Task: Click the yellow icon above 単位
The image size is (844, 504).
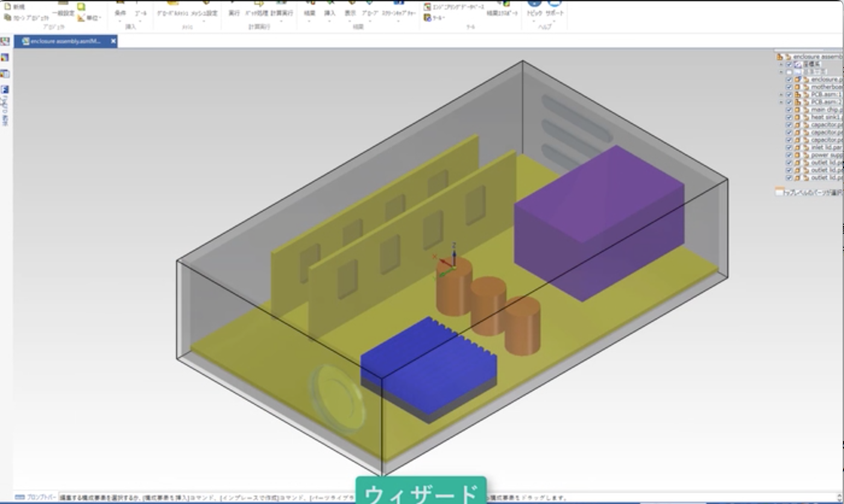Action: (81, 6)
